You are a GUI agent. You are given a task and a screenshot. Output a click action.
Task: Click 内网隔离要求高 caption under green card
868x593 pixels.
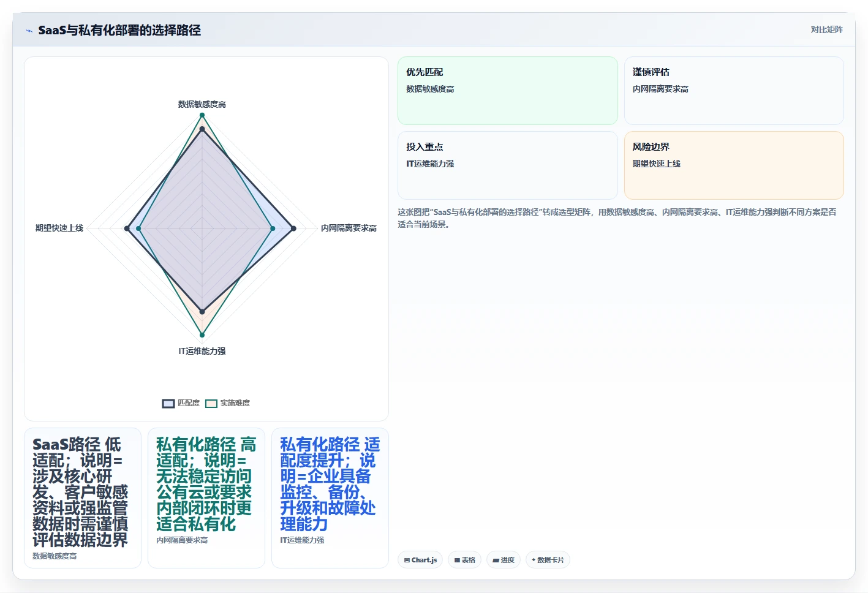(182, 540)
